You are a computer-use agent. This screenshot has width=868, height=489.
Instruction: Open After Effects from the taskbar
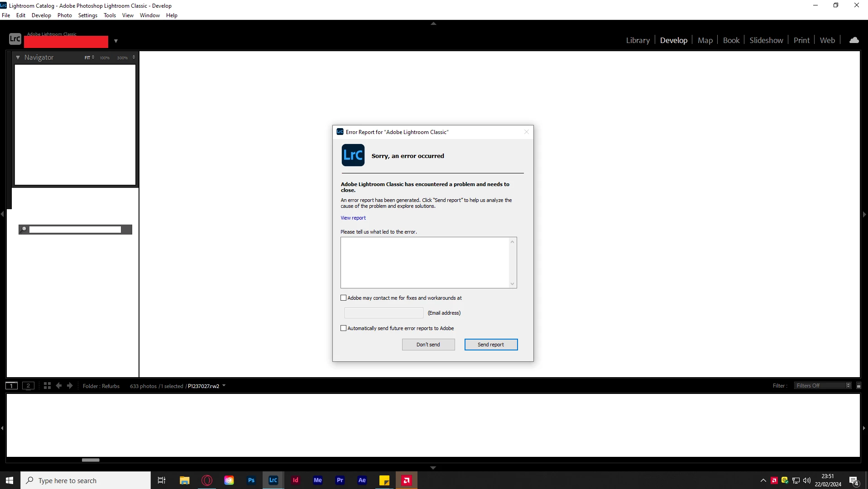362,480
